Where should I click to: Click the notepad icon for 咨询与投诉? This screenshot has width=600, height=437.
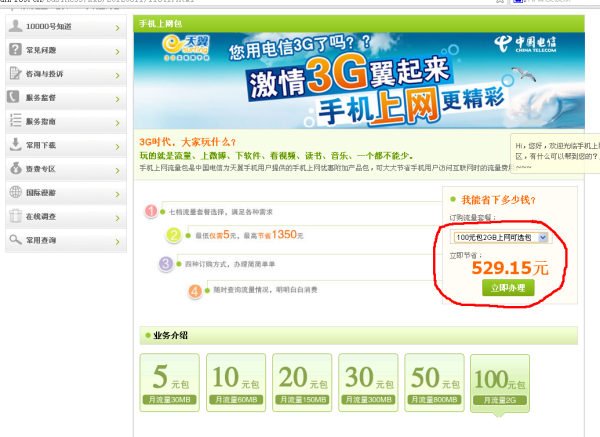(15, 73)
